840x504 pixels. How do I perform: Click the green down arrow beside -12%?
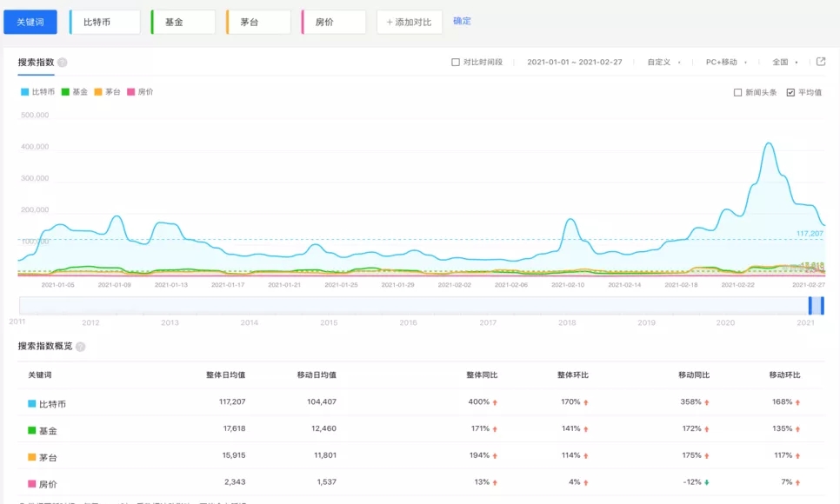pyautogui.click(x=707, y=482)
